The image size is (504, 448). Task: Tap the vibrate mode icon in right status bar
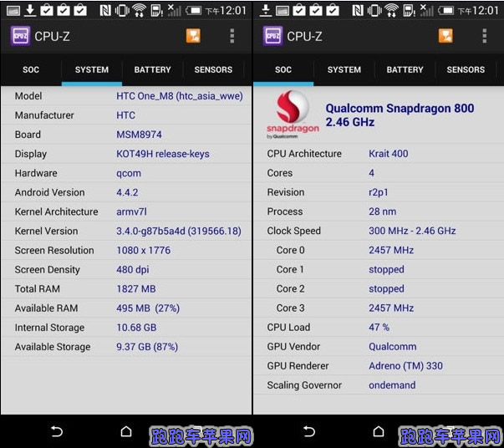374,11
